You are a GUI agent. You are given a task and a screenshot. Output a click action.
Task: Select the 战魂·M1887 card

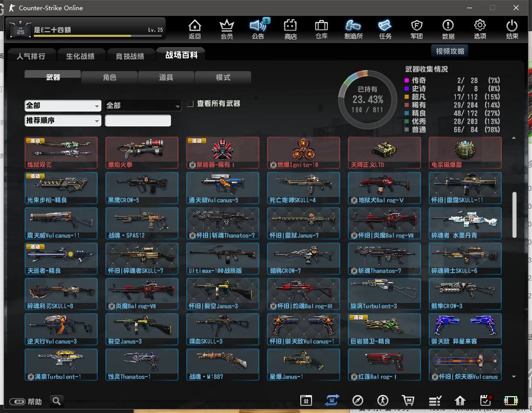point(223,364)
